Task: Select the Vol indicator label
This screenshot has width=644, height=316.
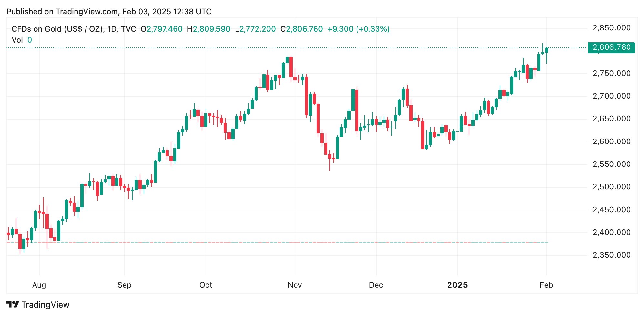Action: 17,40
